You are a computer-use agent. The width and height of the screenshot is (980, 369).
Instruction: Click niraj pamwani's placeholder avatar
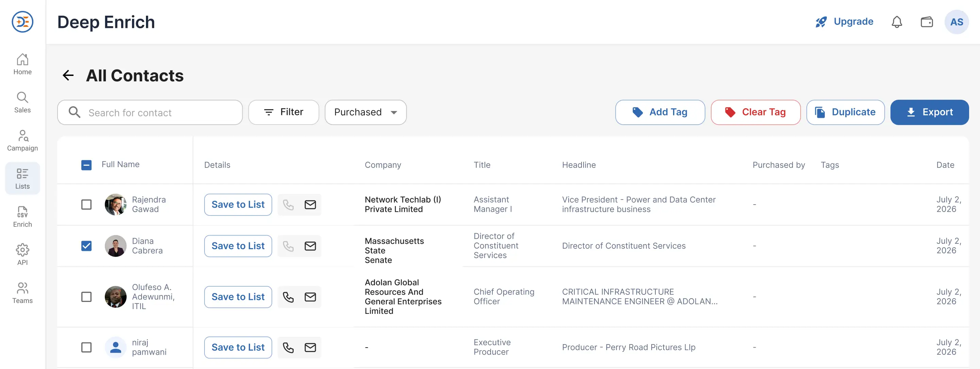(116, 348)
